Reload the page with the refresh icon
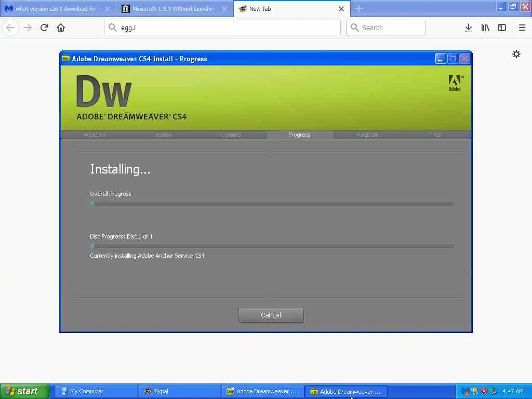The width and height of the screenshot is (532, 399). (44, 28)
